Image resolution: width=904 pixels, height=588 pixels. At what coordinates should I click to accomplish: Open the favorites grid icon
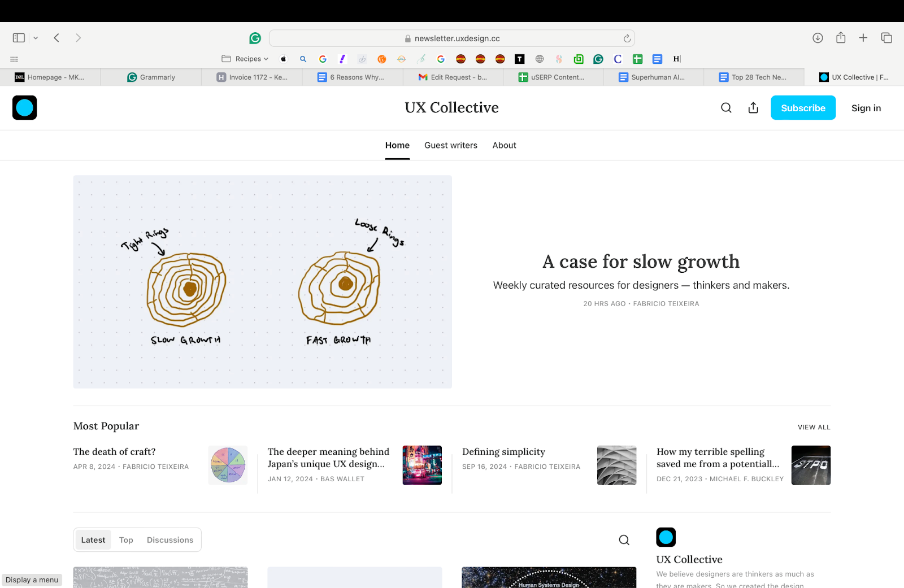tap(14, 59)
